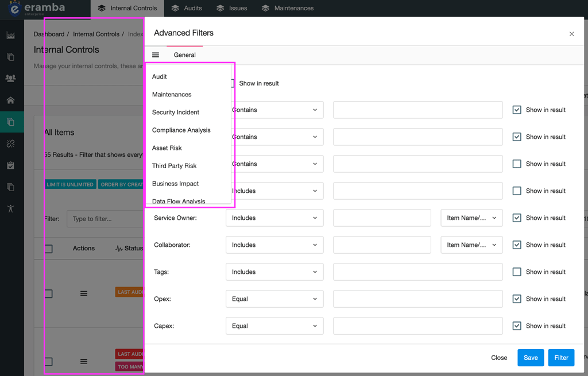Open the user group sidebar icon

pos(10,78)
